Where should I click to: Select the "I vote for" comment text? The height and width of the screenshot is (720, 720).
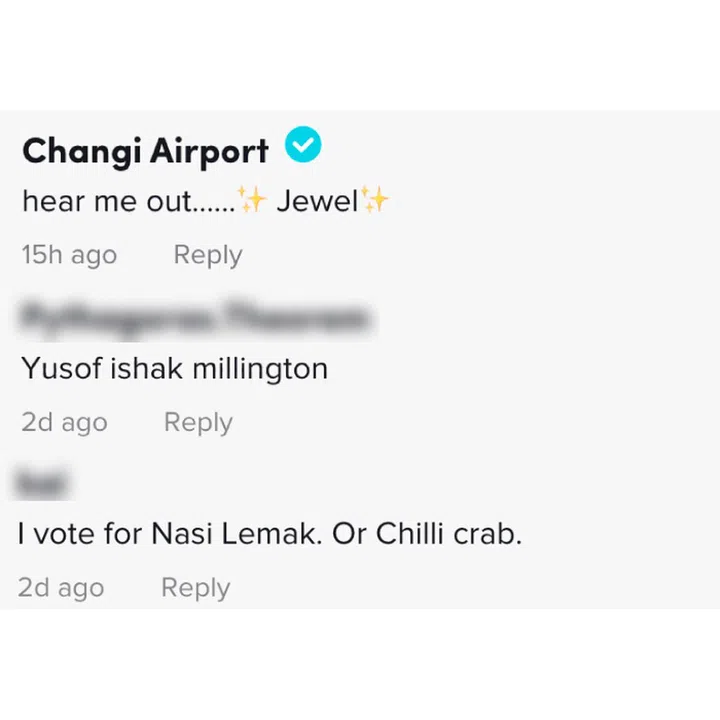coord(270,534)
